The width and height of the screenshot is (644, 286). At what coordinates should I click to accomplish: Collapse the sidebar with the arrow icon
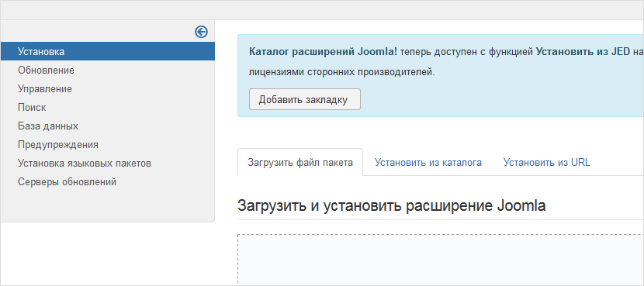201,32
